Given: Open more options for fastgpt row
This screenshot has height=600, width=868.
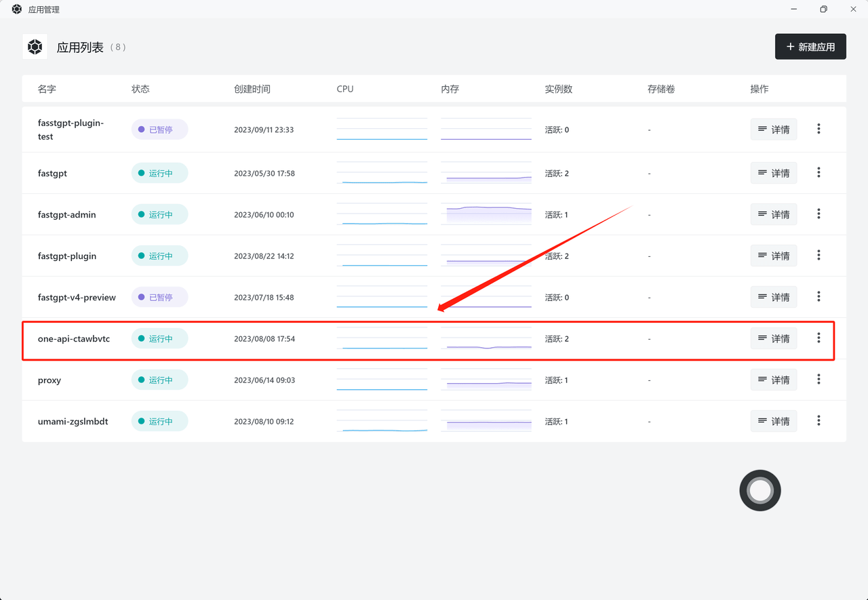Looking at the screenshot, I should click(818, 173).
